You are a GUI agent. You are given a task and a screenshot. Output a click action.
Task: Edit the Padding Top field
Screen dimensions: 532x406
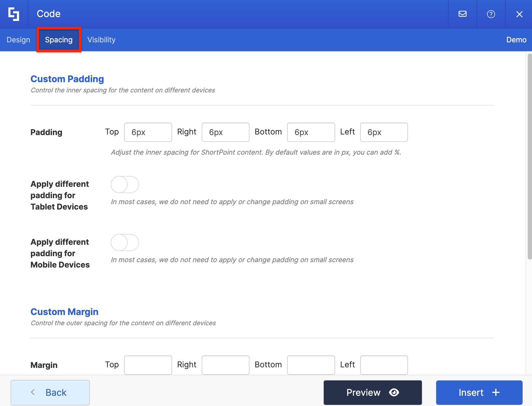click(148, 132)
